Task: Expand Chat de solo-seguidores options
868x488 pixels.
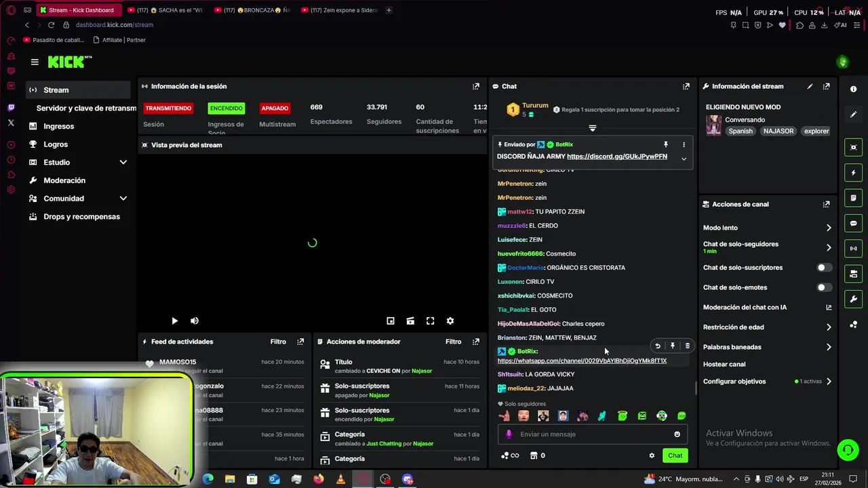Action: [x=829, y=247]
